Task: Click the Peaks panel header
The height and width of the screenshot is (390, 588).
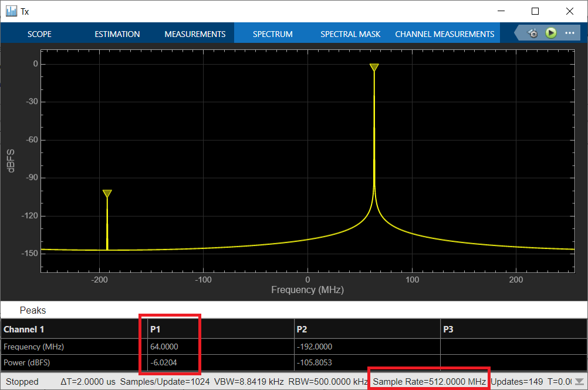Action: 33,311
